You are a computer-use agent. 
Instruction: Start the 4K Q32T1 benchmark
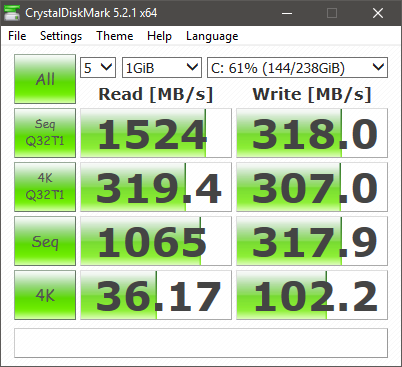tap(45, 187)
